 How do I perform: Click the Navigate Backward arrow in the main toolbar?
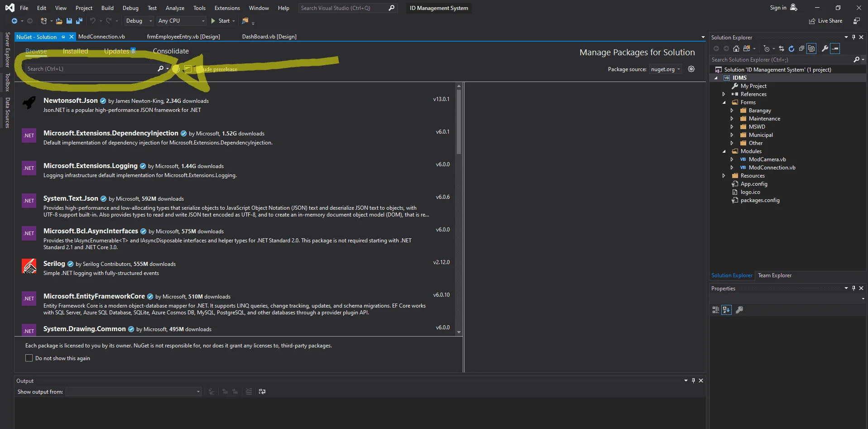coord(14,21)
